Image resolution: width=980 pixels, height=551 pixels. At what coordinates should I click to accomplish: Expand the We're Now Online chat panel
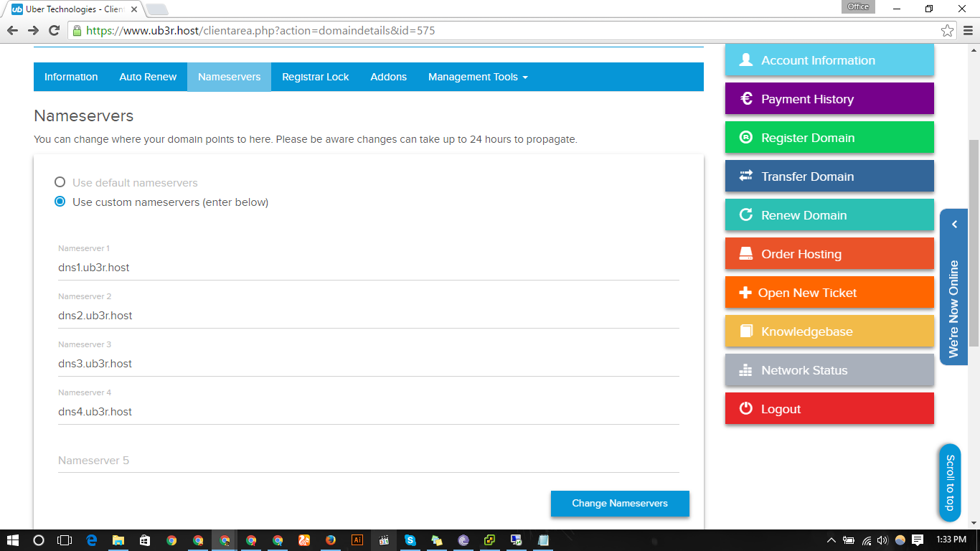click(954, 287)
